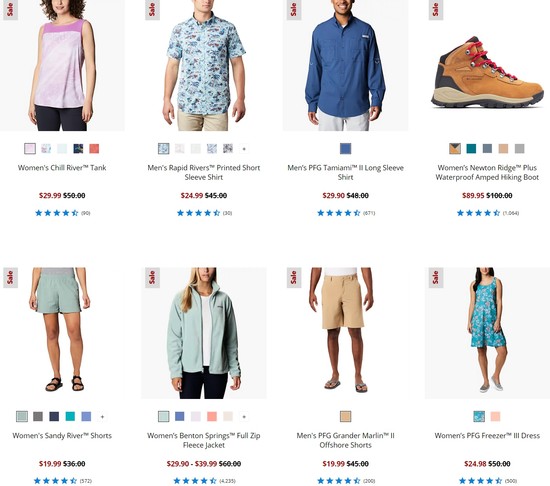Open Women's PFG Freezer III Dress link
Viewport: 550px width, 486px height.
[487, 436]
